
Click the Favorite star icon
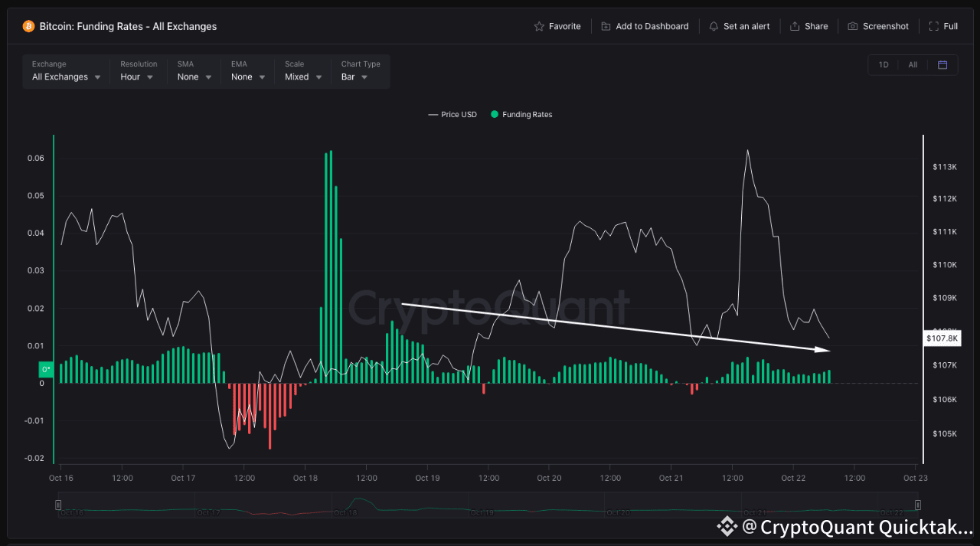pos(539,26)
